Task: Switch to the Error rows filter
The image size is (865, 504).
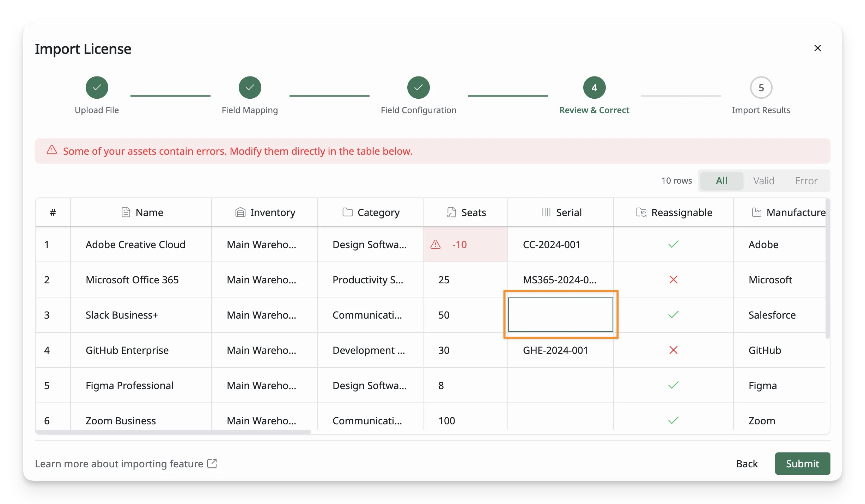Action: point(806,180)
